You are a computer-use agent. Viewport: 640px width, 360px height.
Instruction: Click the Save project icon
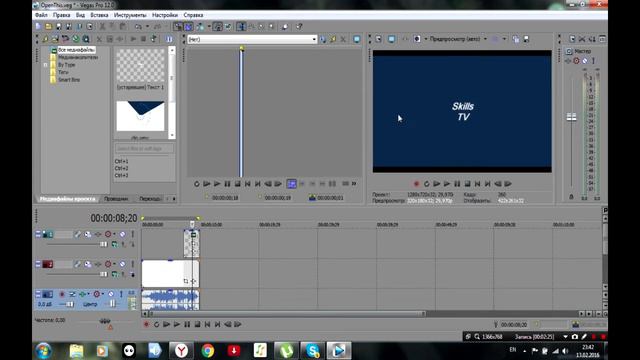[59, 27]
